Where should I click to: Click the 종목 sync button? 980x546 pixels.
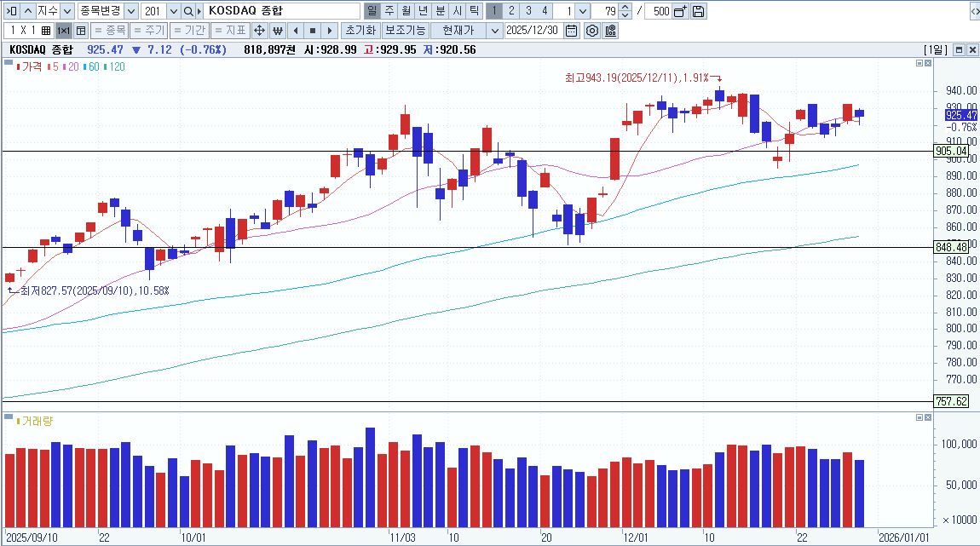point(110,30)
